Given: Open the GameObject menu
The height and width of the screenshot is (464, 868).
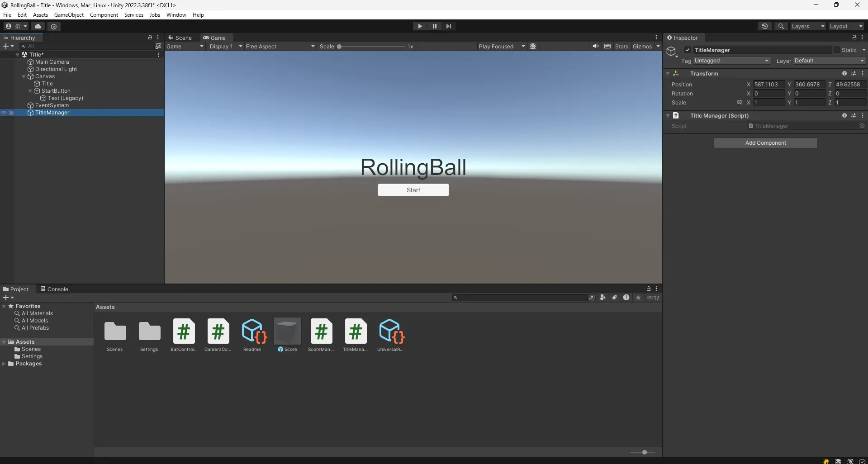Looking at the screenshot, I should pyautogui.click(x=69, y=15).
